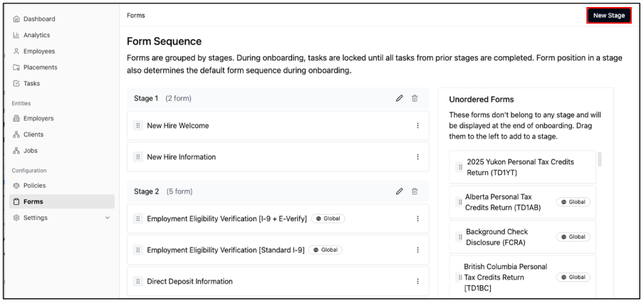644x303 pixels.
Task: Click the Jobs hierarchy icon
Action: coord(16,151)
